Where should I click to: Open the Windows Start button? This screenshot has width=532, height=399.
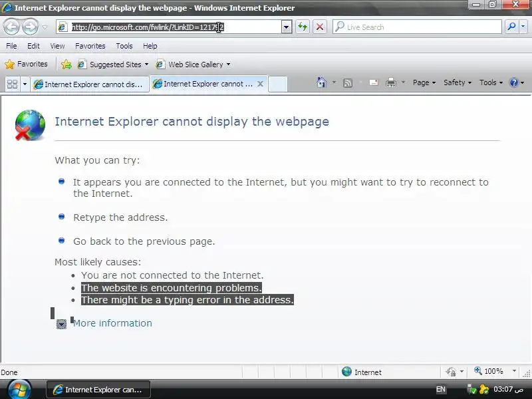19,390
